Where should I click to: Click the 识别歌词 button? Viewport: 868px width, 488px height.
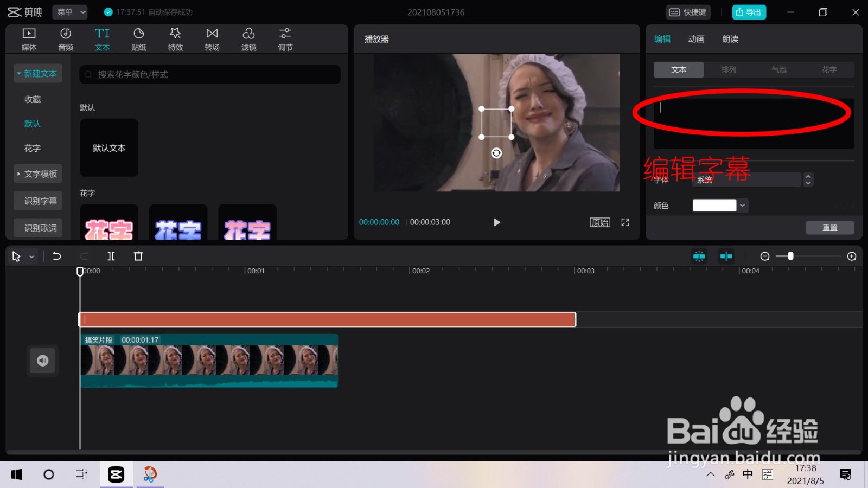point(39,228)
